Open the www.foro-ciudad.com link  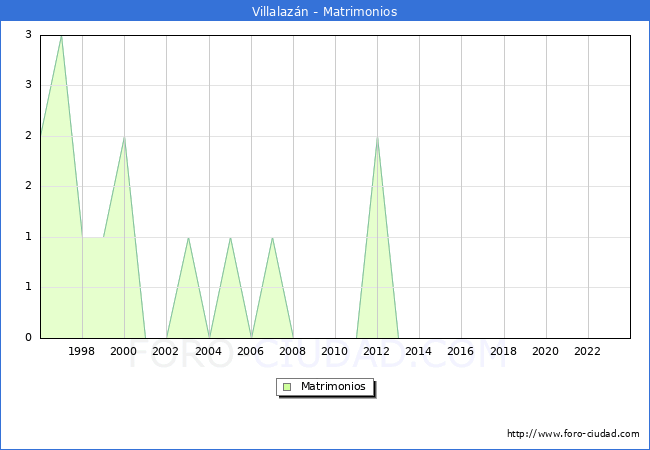[x=573, y=434]
